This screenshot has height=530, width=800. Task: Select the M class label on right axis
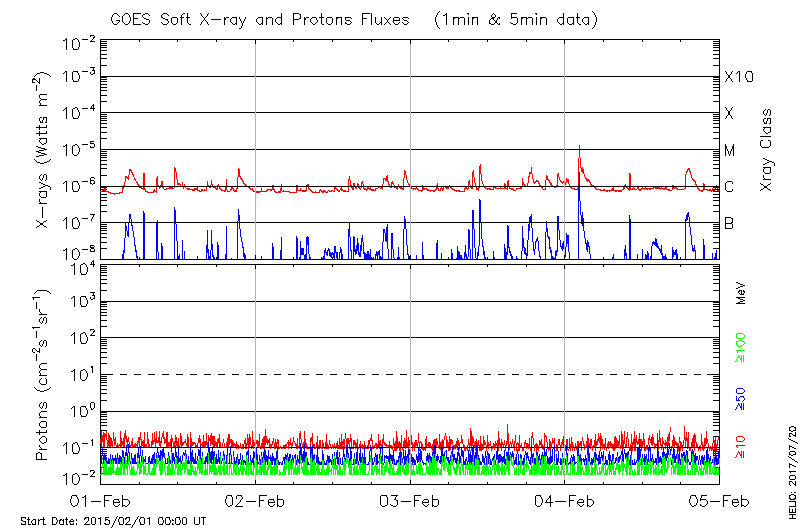[730, 151]
